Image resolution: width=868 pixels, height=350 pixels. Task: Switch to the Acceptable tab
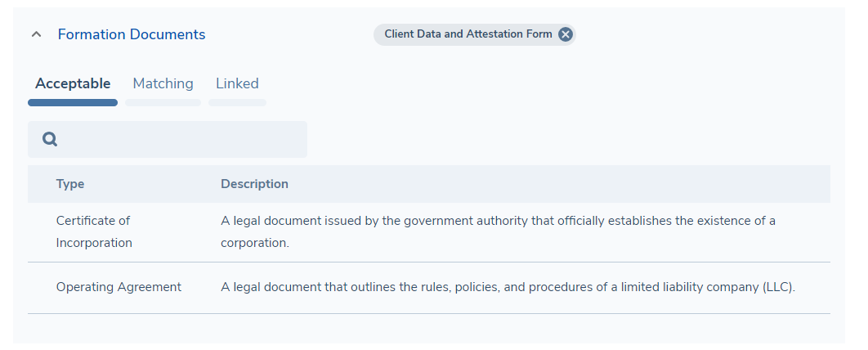(x=73, y=83)
